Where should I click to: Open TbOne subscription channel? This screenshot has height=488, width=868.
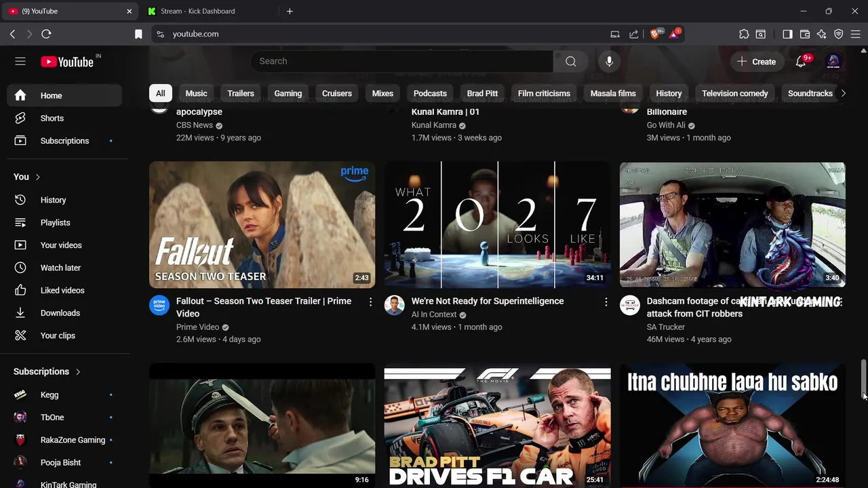coord(64,418)
